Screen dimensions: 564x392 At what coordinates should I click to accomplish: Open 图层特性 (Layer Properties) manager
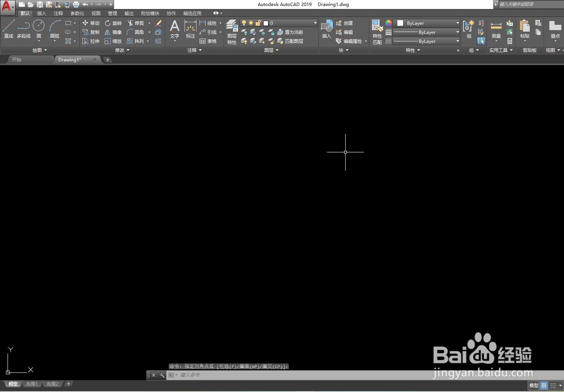232,32
